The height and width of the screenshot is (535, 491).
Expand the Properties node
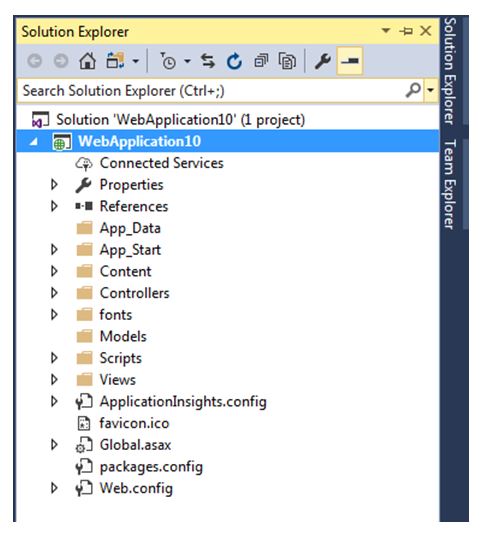[x=54, y=185]
